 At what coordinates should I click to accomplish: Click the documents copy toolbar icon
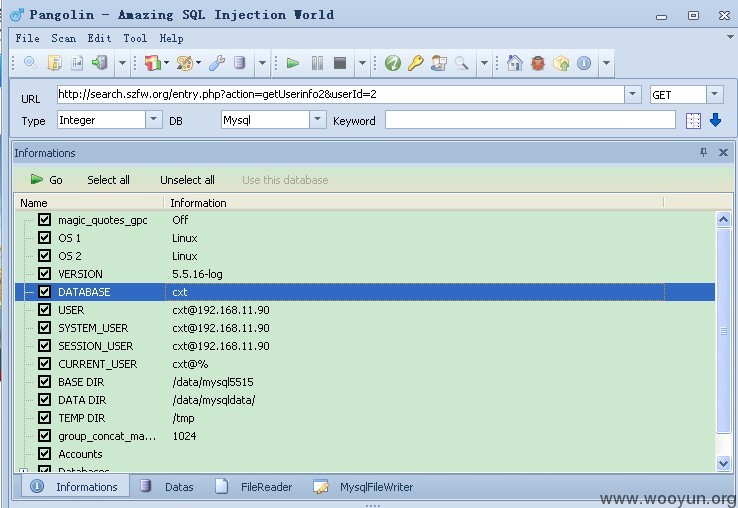pos(54,63)
